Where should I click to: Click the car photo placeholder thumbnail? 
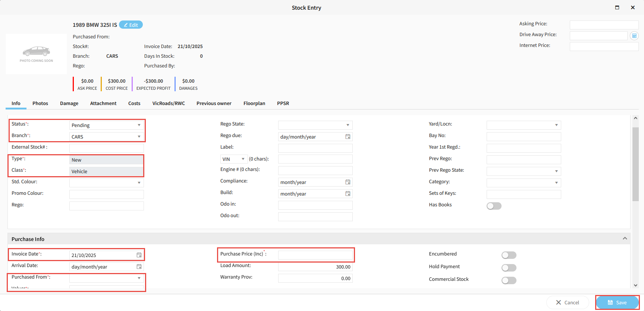(x=36, y=54)
